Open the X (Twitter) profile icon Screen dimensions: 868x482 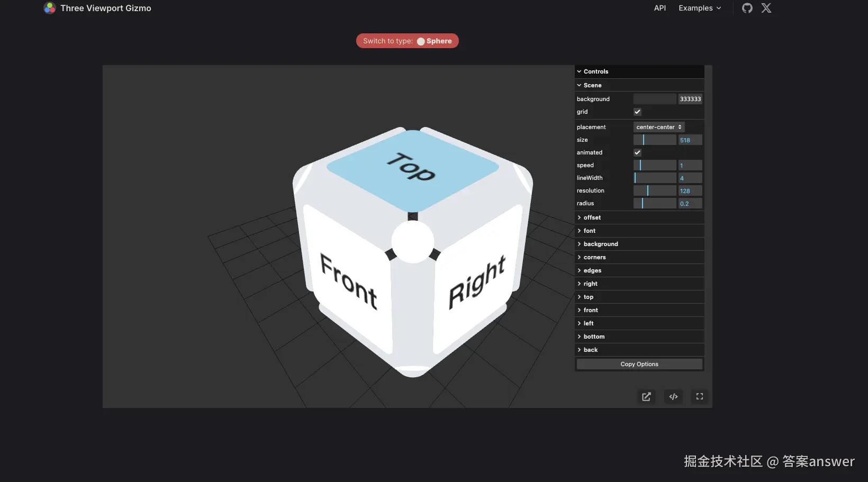[766, 8]
